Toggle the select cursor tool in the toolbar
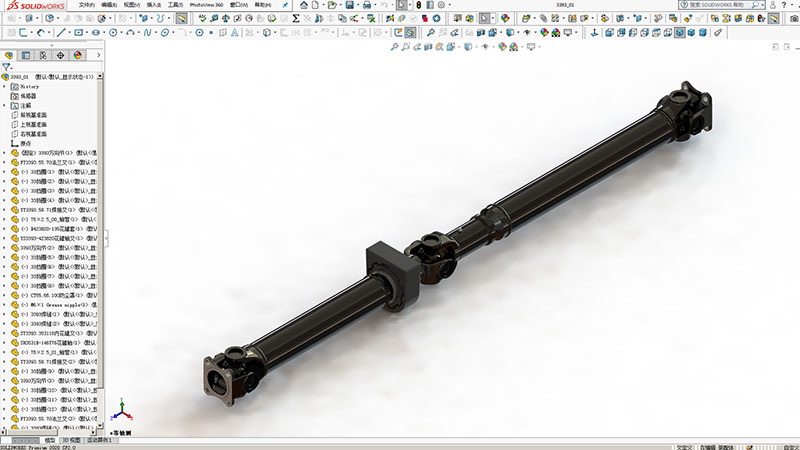 click(401, 5)
